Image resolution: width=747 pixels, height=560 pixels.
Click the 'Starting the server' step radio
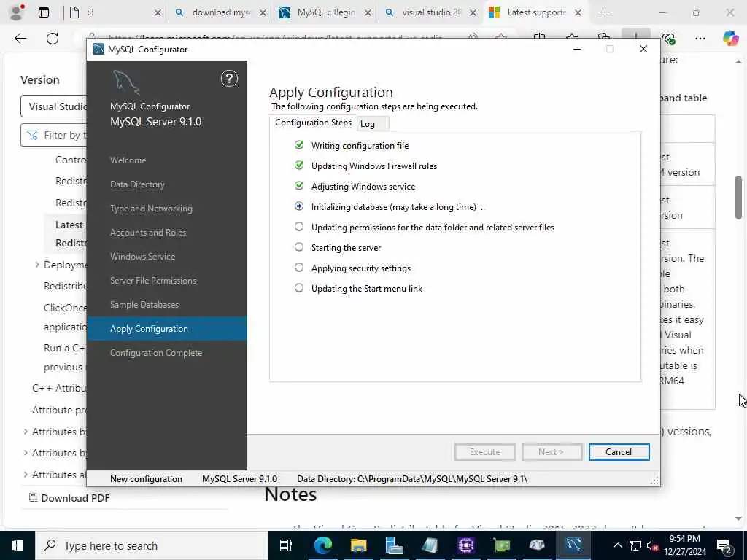299,247
